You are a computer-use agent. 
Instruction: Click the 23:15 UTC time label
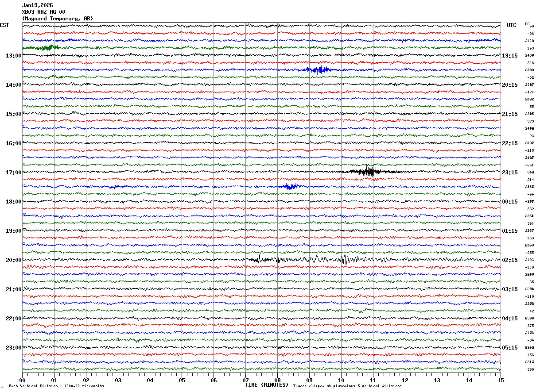(510, 173)
